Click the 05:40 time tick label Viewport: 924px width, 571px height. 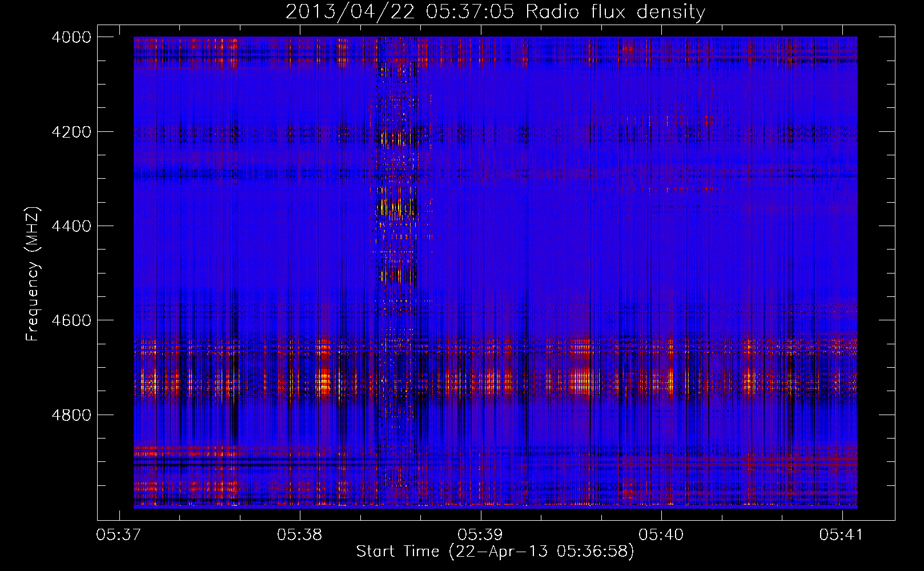[661, 535]
